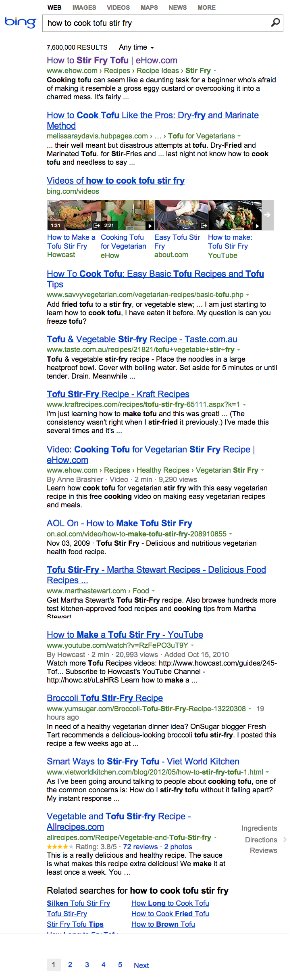Open dropdown arrow beside marthastewart.com Food URL
The height and width of the screenshot is (980, 289).
click(153, 591)
